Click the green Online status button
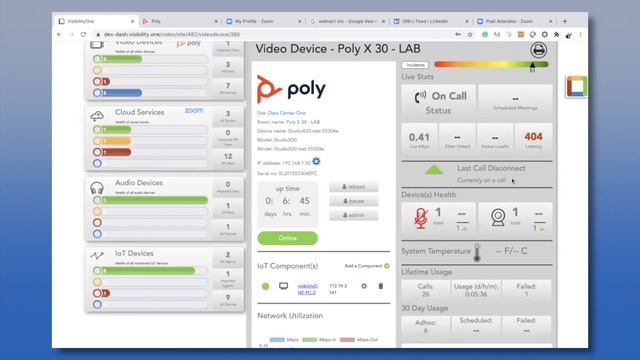Screen dimensions: 640x360 [x=287, y=238]
